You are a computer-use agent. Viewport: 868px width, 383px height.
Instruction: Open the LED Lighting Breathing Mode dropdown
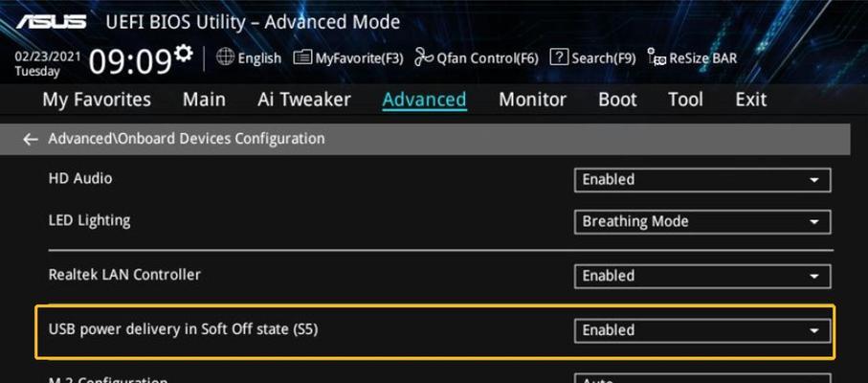click(702, 221)
